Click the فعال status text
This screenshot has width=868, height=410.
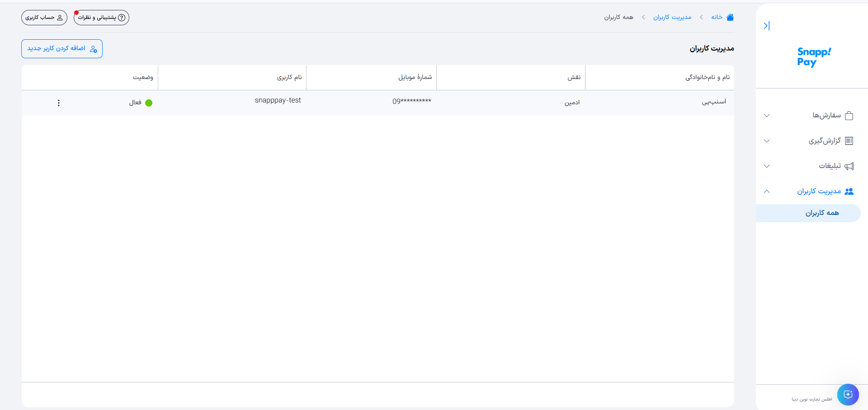(x=135, y=103)
